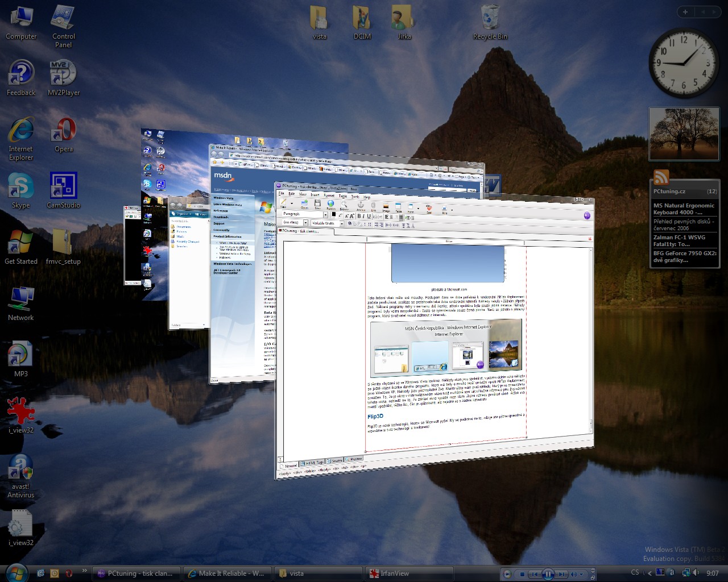
Task: Expand the arrow next to Form button
Action: [x=418, y=208]
